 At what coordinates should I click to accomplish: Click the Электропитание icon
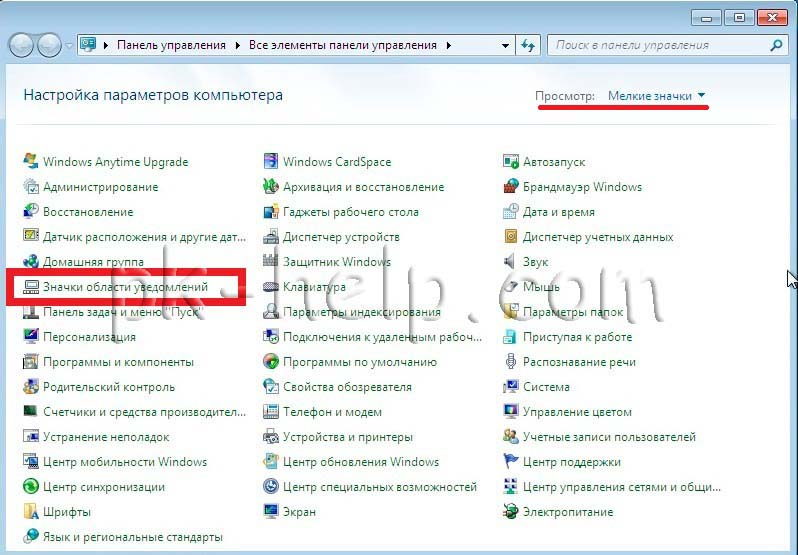[x=510, y=511]
